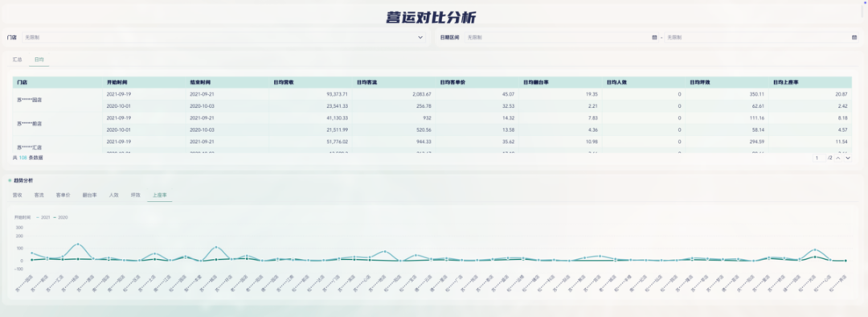Go to next page with down chevron
The height and width of the screenshot is (317, 868).
click(x=848, y=158)
